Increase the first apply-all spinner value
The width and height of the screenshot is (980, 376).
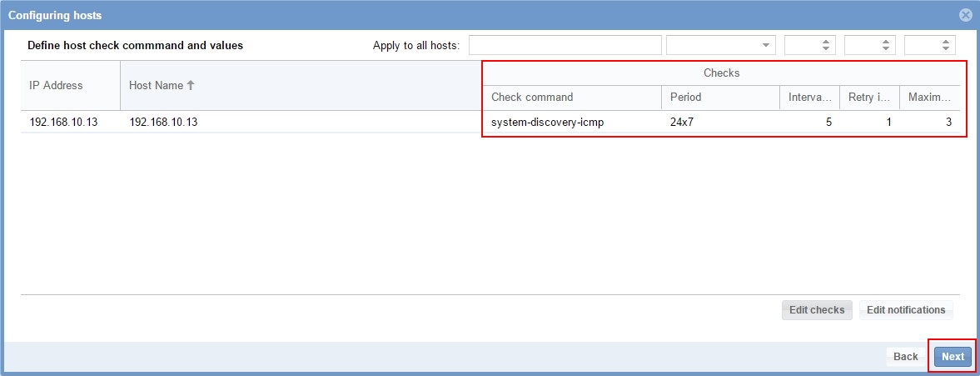[x=826, y=41]
